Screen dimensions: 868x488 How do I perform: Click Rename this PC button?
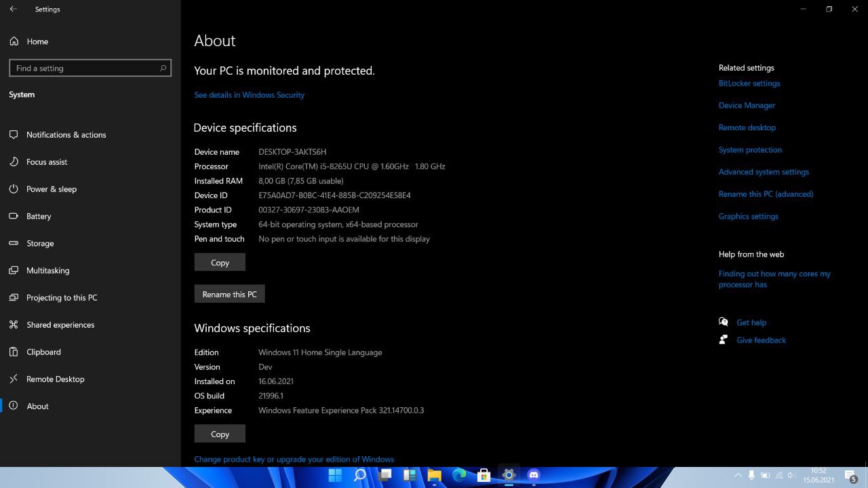229,294
